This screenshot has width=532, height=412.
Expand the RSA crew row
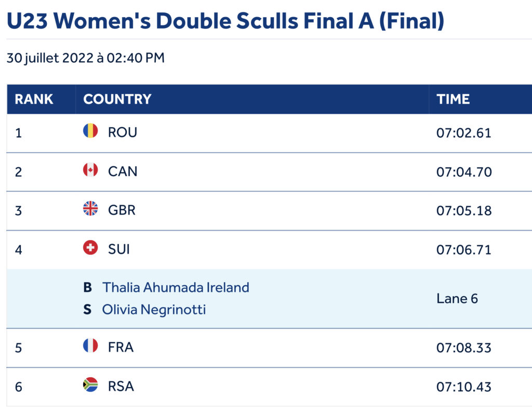pyautogui.click(x=121, y=387)
